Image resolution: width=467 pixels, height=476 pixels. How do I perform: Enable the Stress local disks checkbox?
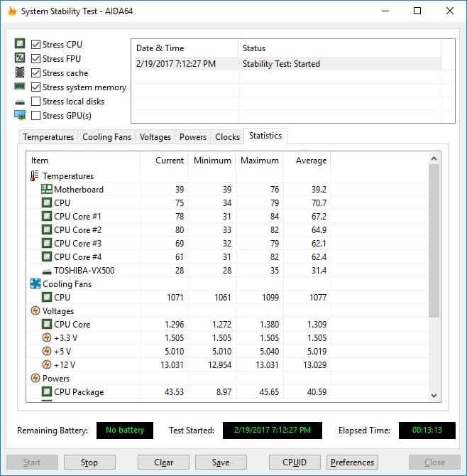[35, 101]
